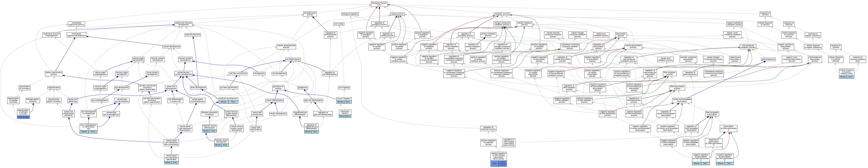
Task: Click the 'gene expression' node
Action: tap(768, 59)
